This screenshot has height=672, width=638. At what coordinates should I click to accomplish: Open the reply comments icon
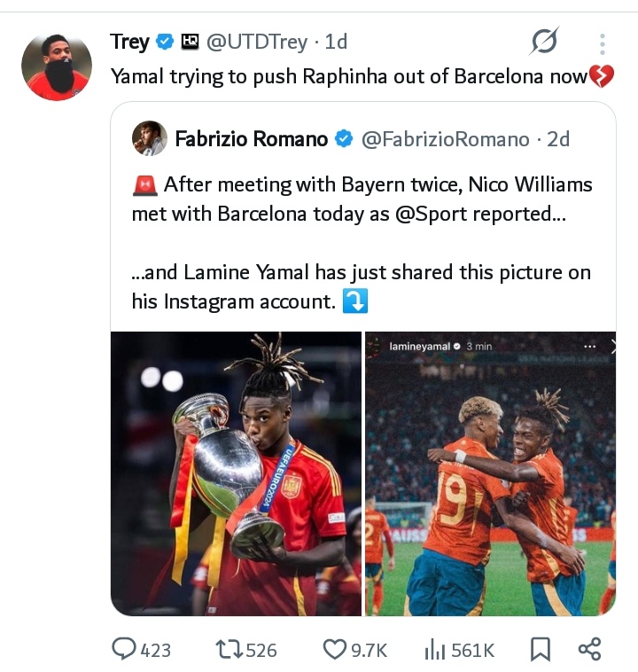(124, 649)
